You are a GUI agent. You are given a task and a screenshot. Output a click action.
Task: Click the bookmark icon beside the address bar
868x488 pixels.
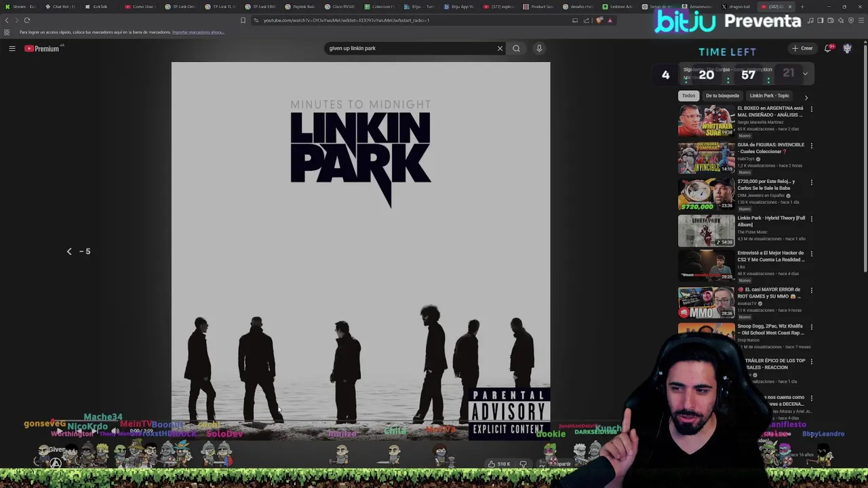point(243,20)
